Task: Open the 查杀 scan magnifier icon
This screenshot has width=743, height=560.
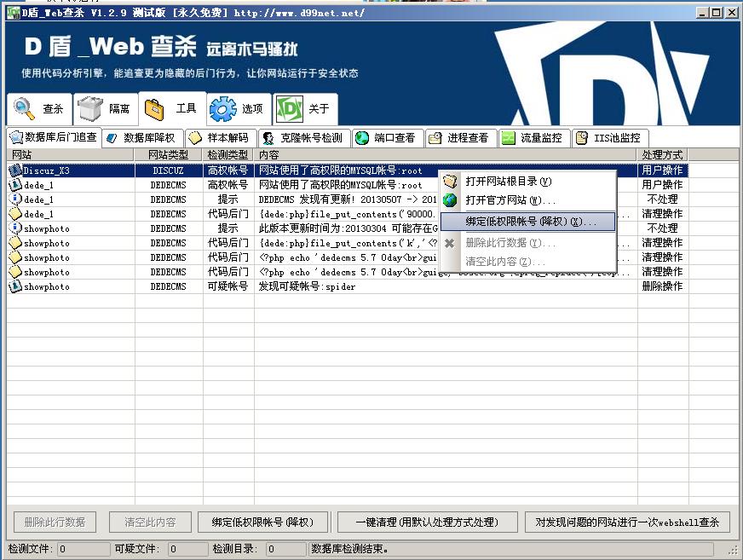Action: pos(24,108)
